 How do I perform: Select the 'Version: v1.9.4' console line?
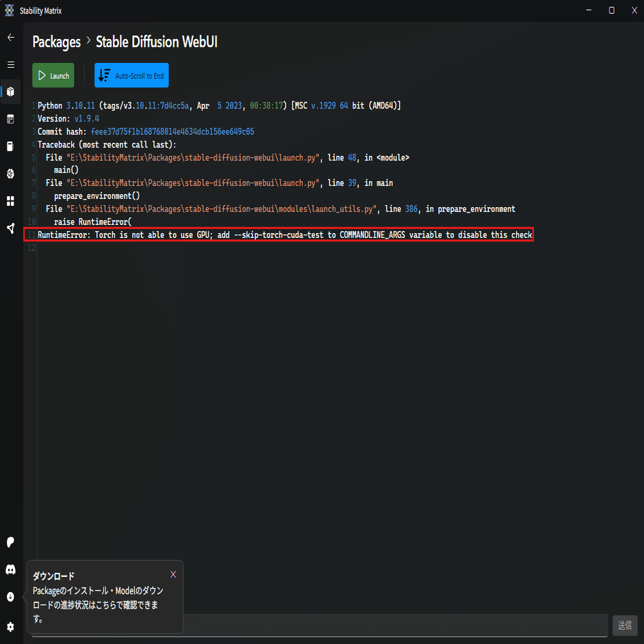[x=68, y=119]
